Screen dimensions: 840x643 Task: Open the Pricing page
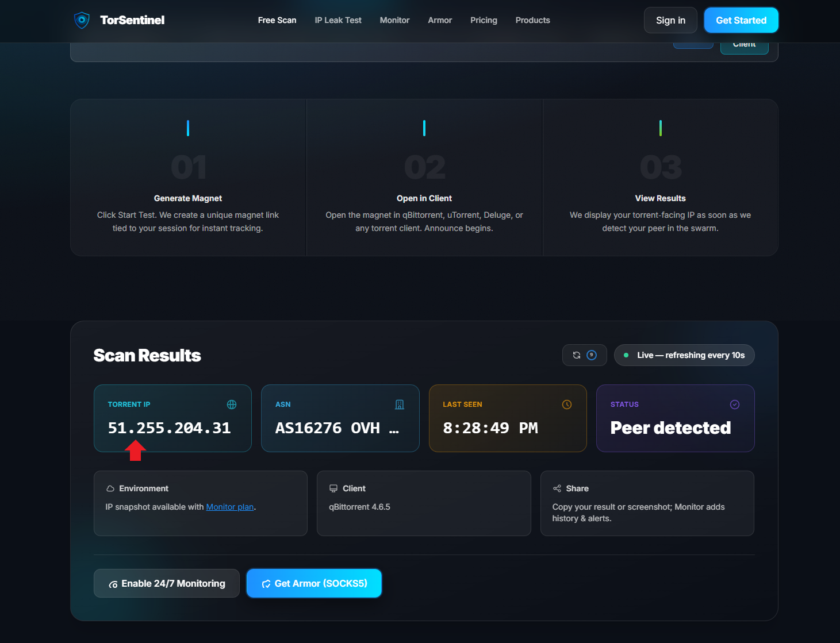pyautogui.click(x=483, y=20)
